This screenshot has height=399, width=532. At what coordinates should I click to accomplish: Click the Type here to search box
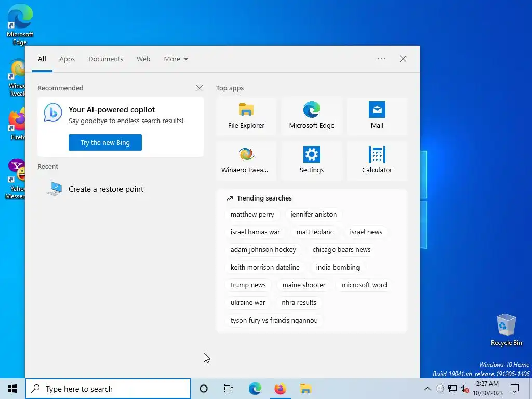click(x=108, y=389)
